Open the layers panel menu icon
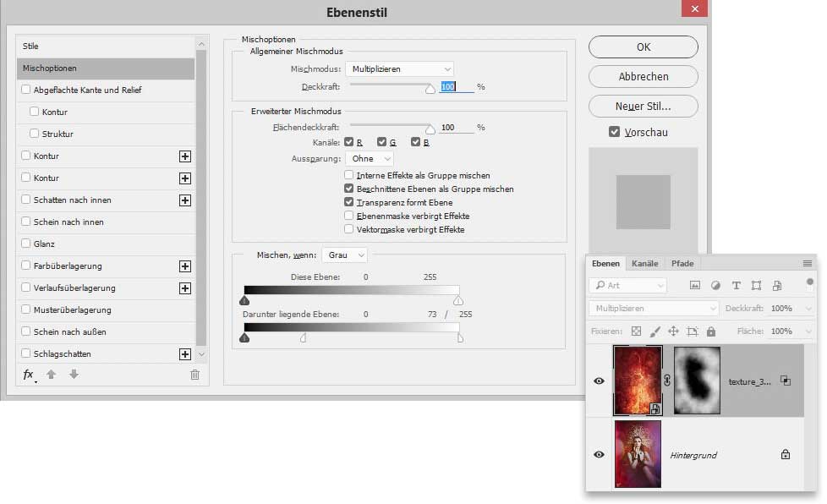Image resolution: width=827 pixels, height=504 pixels. pos(807,264)
